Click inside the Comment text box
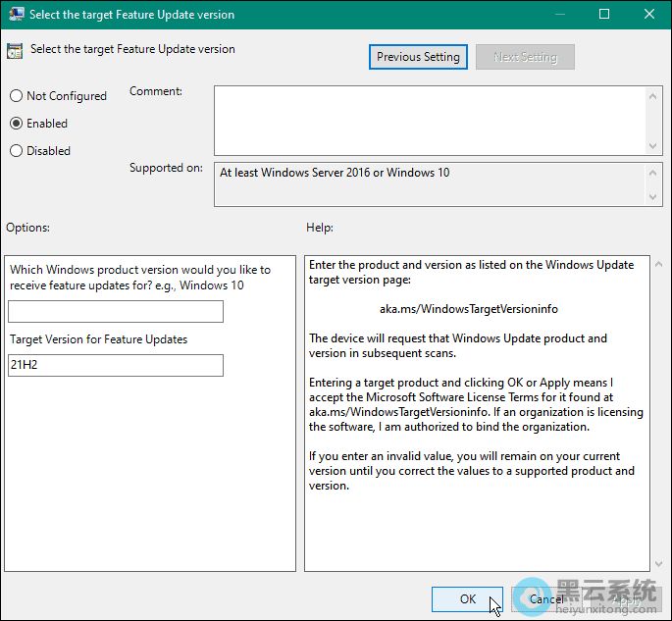Viewport: 672px width, 621px height. click(430, 119)
